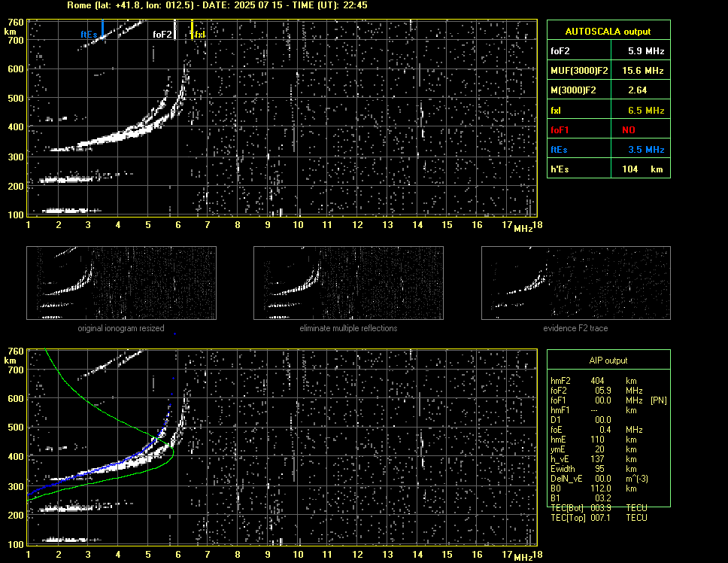Viewport: 728px width, 563px height.
Task: Select the 5.9 MHz value in AUTOSCALA table
Action: [x=646, y=51]
